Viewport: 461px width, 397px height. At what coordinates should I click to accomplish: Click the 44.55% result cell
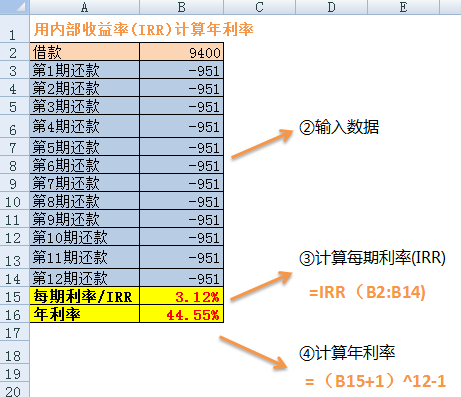181,314
